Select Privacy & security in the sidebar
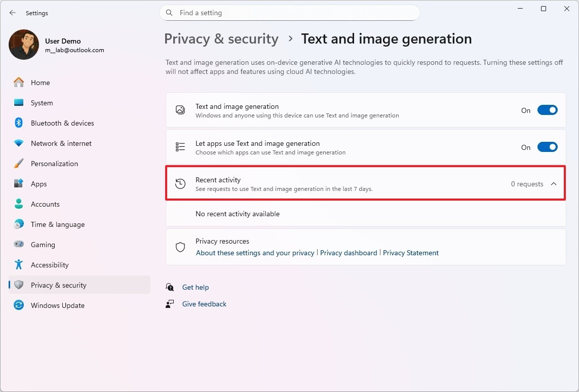This screenshot has width=579, height=392. [58, 285]
